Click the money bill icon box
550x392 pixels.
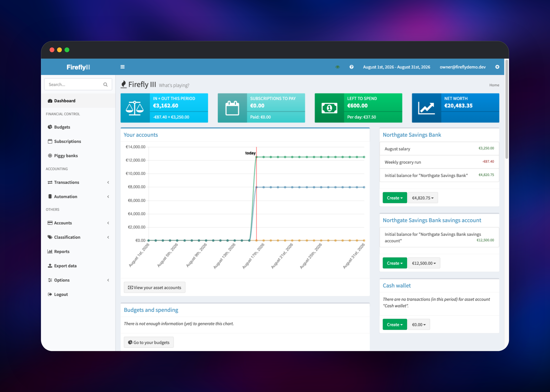(x=329, y=108)
